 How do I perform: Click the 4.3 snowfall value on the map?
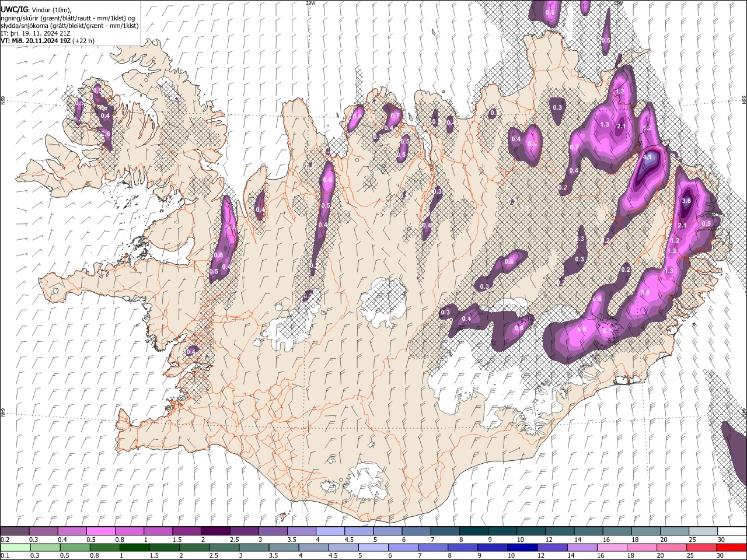point(647,157)
